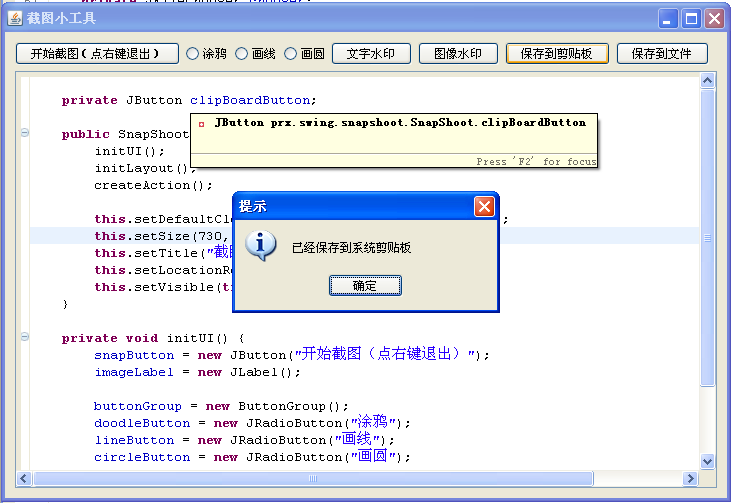Open the 图像水印 image watermark button
This screenshot has height=503, width=732.
(x=458, y=54)
